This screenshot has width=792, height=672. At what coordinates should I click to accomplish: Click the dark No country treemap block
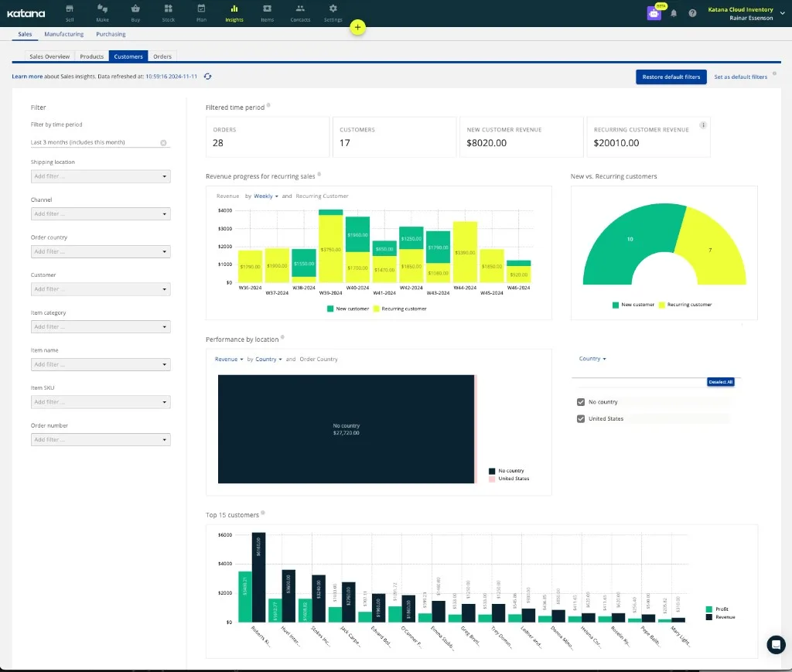[346, 429]
